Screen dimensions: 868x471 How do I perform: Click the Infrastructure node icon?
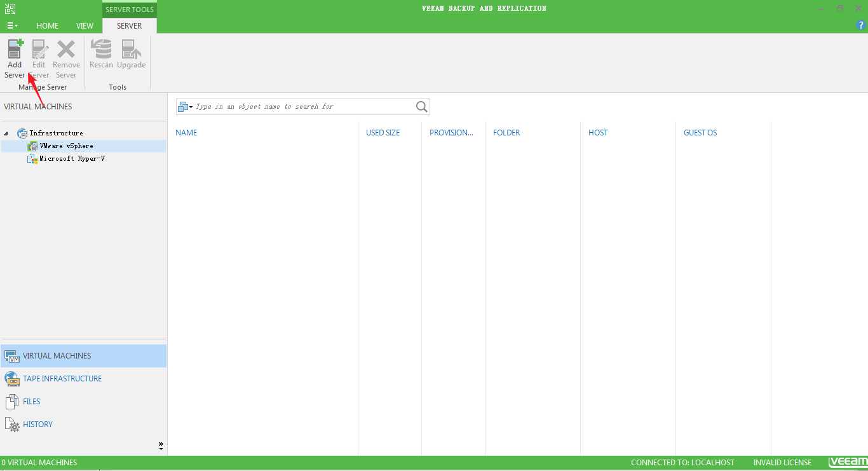coord(22,133)
